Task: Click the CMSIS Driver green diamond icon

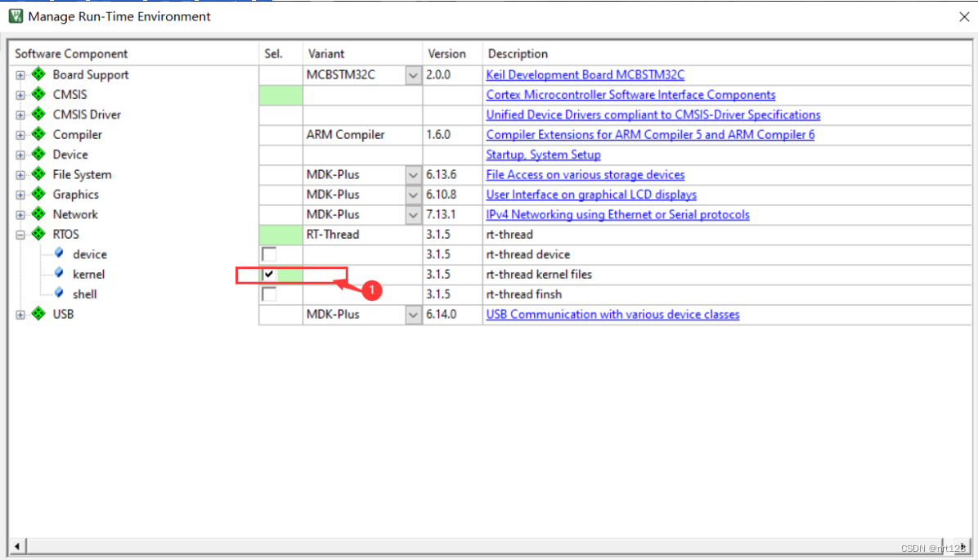Action: point(38,114)
